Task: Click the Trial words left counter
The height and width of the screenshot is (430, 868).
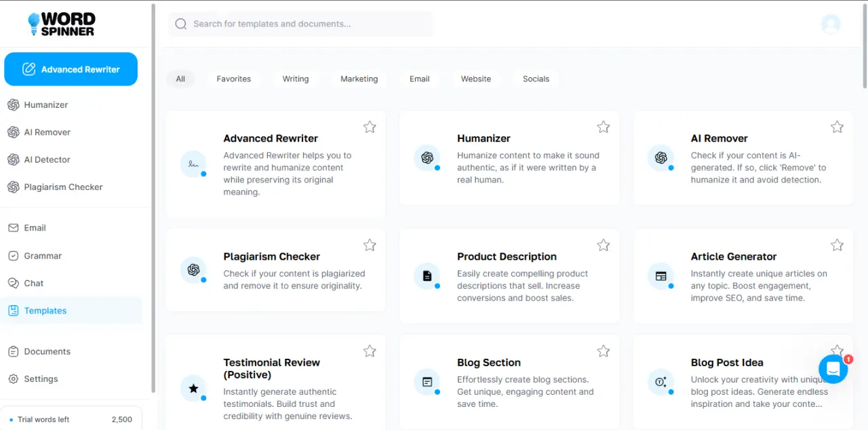Action: [x=71, y=419]
